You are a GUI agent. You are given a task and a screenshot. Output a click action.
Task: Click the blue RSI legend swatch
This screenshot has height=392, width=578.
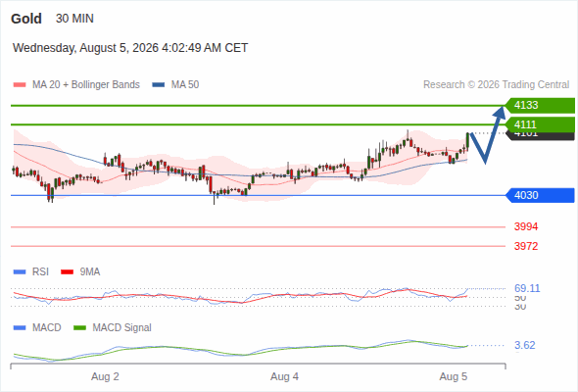[20, 272]
